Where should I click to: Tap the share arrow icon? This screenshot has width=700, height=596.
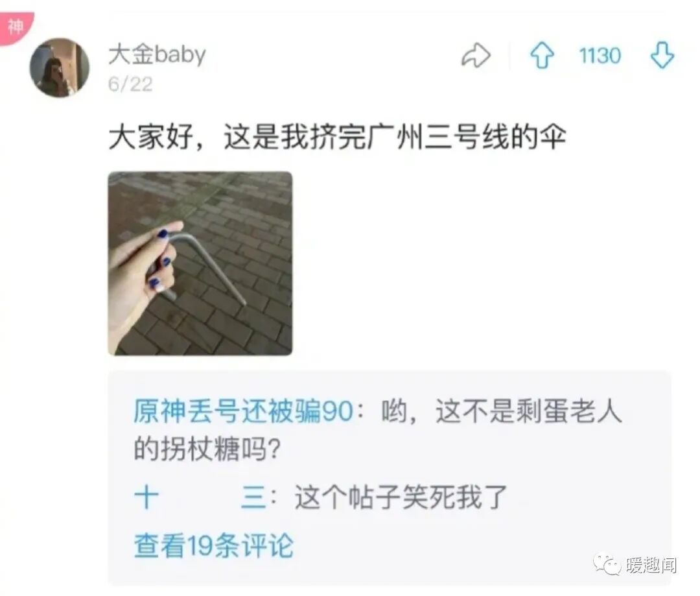tap(476, 55)
